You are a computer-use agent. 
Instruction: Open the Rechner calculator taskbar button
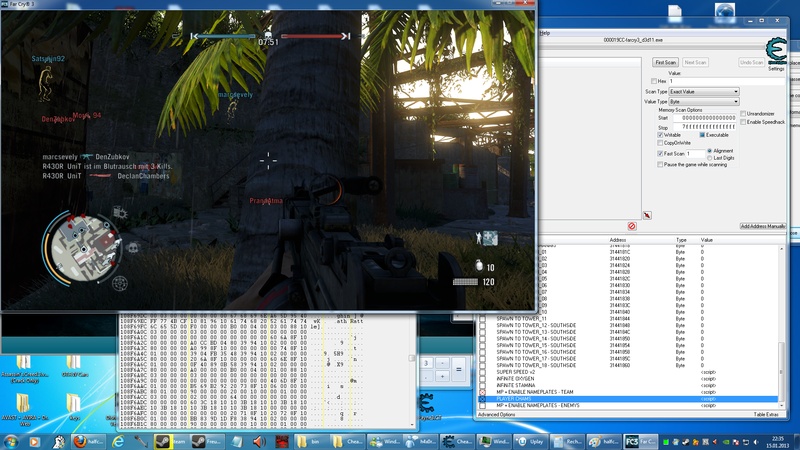567,441
